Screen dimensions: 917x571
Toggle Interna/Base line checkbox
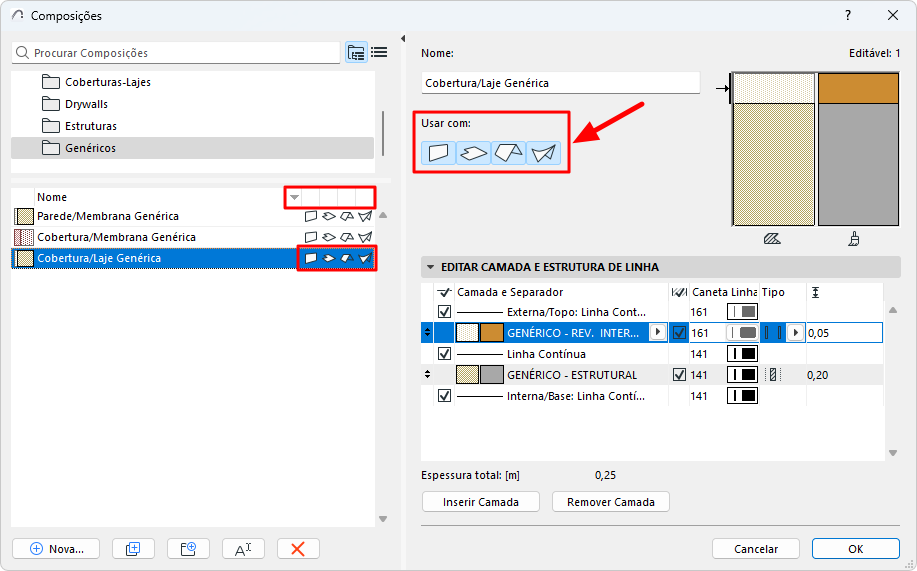(444, 396)
